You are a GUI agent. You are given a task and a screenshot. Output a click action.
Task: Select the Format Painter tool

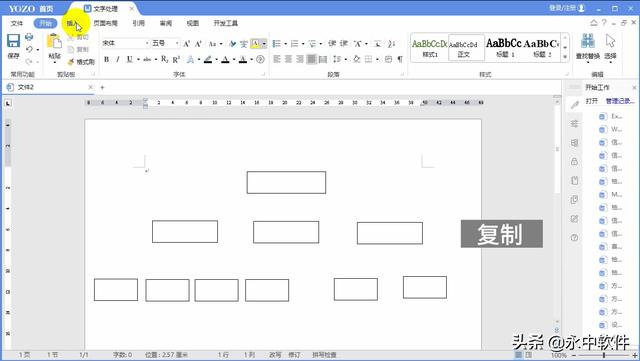coord(81,62)
